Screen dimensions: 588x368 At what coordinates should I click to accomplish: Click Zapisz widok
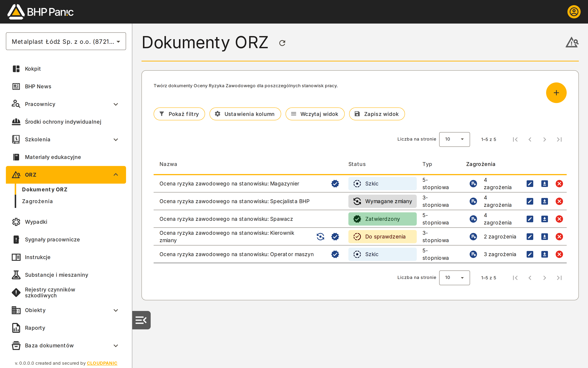[x=377, y=114]
